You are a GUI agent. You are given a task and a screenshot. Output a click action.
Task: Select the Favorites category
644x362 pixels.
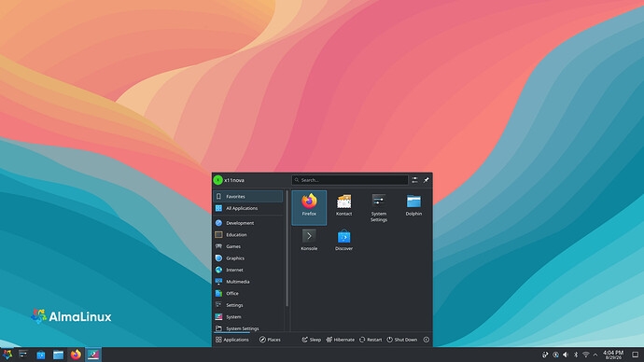click(248, 196)
